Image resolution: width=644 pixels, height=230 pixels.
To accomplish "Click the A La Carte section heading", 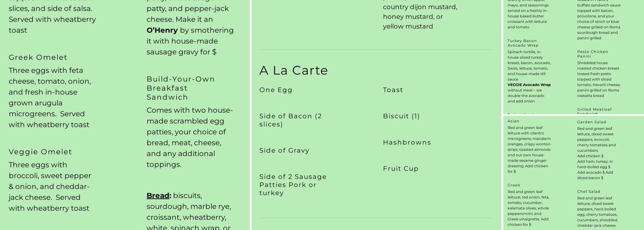I will pyautogui.click(x=293, y=70).
